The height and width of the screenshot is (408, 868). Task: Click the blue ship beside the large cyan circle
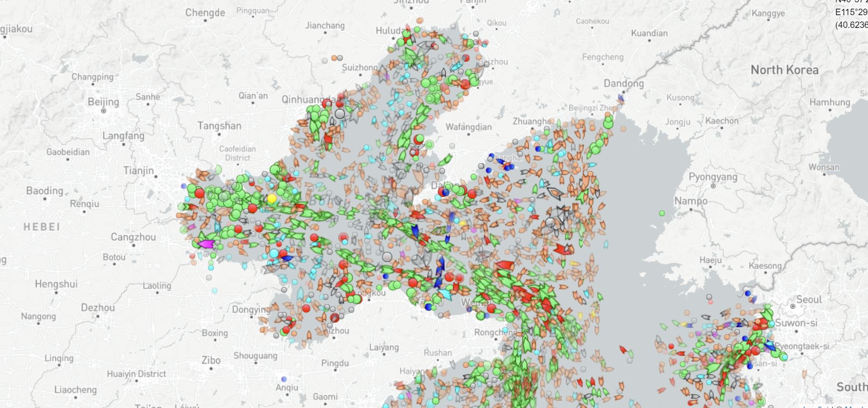287,258
